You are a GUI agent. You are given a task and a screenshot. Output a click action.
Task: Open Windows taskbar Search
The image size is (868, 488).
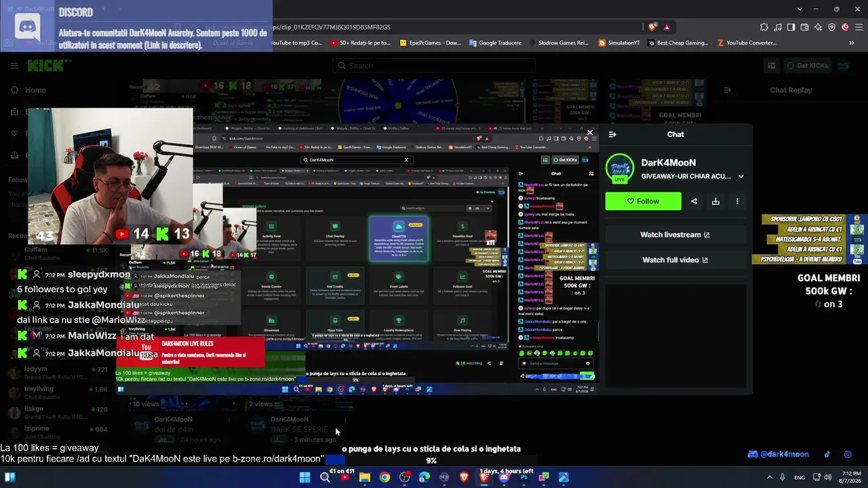pyautogui.click(x=325, y=477)
